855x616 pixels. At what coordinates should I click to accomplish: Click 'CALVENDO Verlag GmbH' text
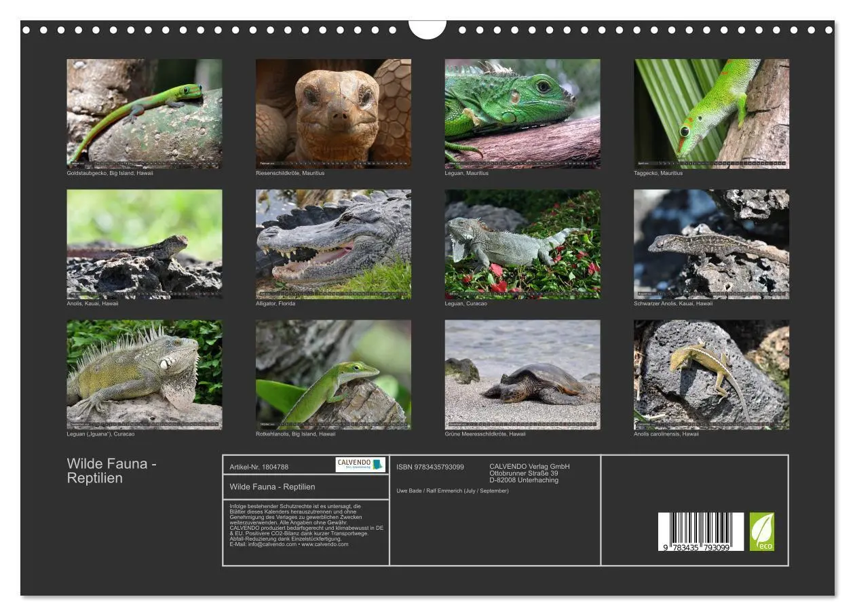[530, 467]
